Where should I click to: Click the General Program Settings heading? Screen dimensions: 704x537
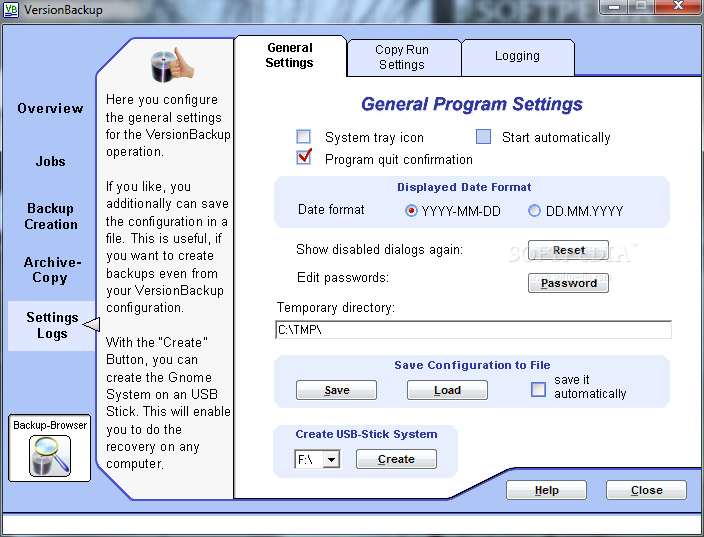[471, 104]
